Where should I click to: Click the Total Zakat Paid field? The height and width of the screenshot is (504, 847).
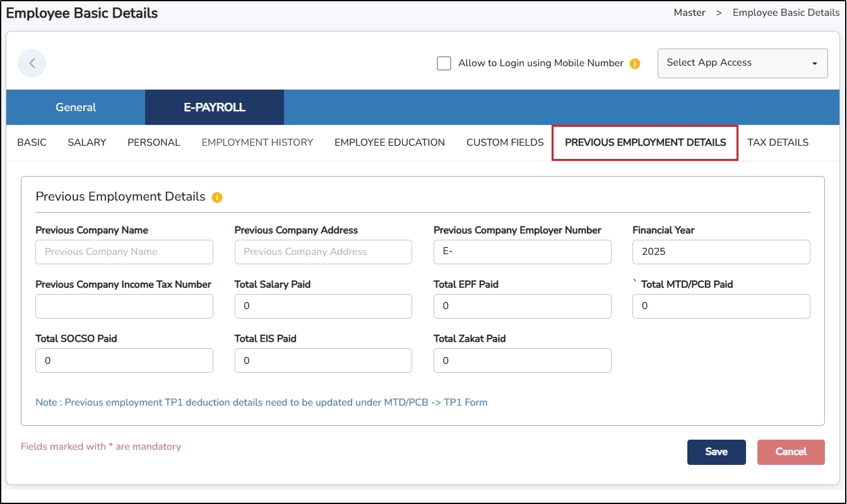tap(522, 360)
